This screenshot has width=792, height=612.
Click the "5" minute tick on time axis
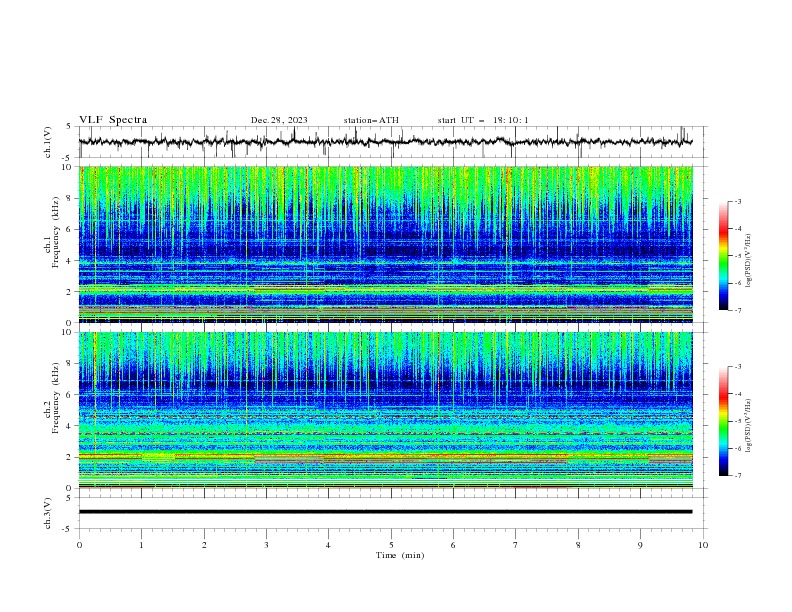[x=391, y=545]
